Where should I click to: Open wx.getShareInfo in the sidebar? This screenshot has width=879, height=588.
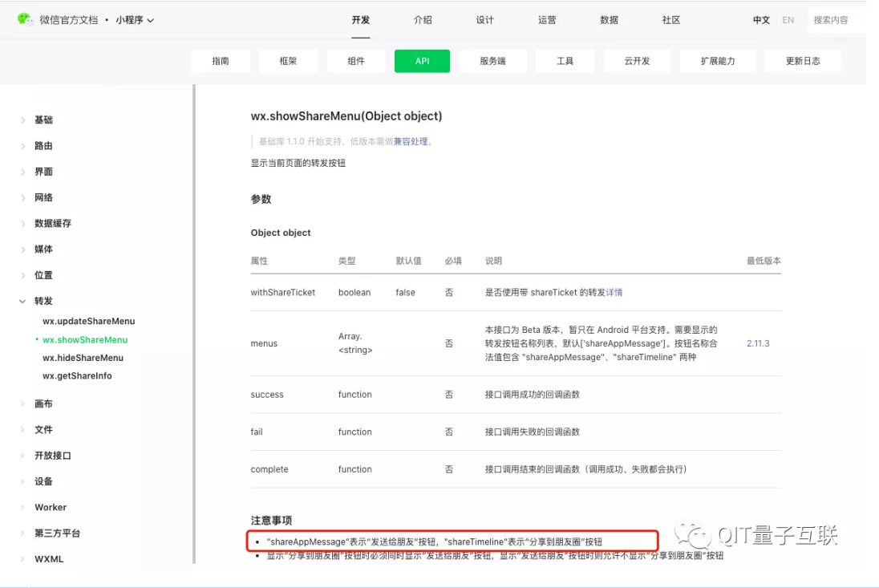(x=77, y=375)
